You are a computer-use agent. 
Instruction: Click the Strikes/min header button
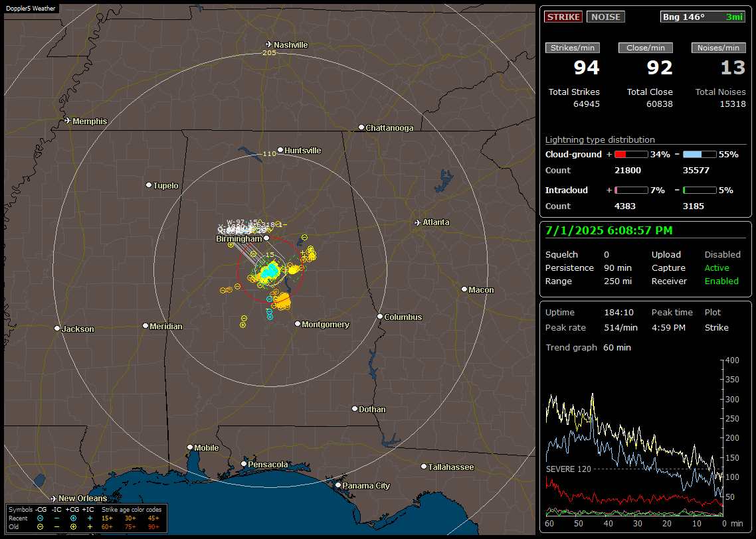click(573, 48)
